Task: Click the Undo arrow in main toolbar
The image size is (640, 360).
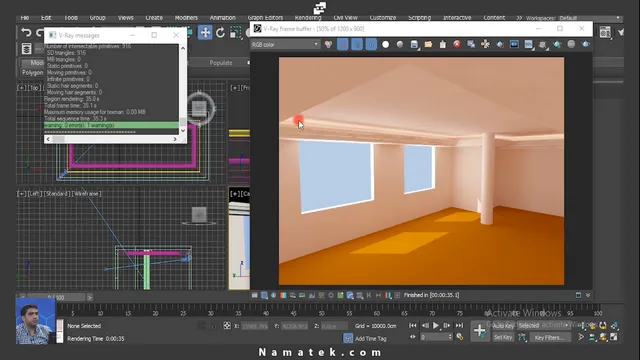Action: click(x=26, y=33)
